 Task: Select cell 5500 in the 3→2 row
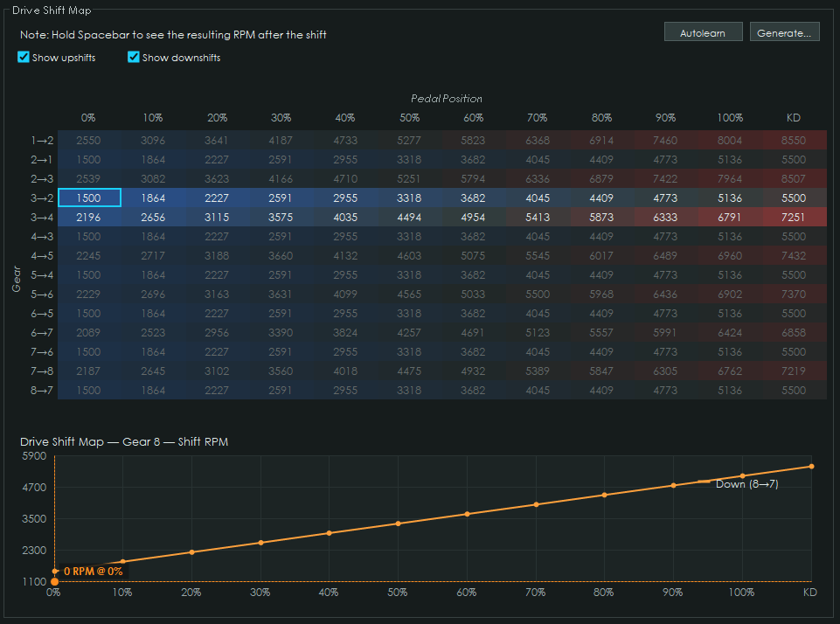point(794,198)
